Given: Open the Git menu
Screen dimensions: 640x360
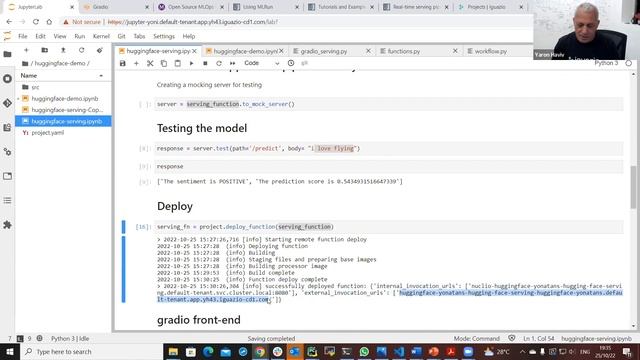Looking at the screenshot, I should (x=121, y=36).
